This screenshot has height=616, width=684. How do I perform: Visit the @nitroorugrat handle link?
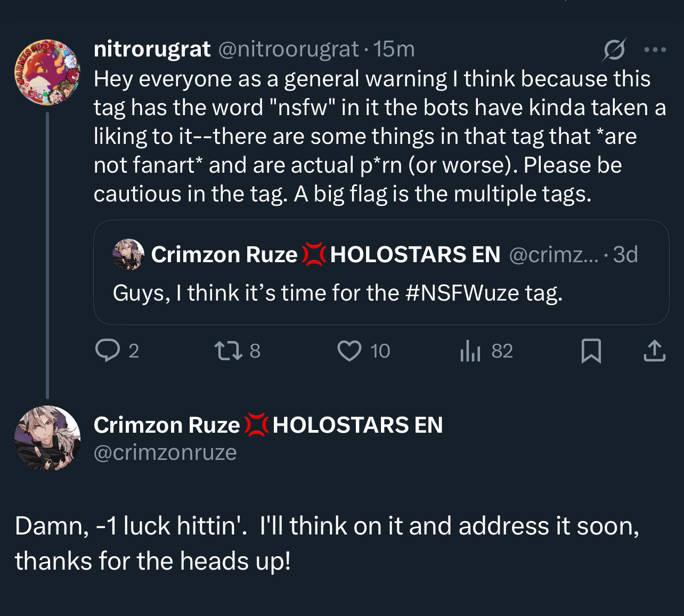coord(288,50)
